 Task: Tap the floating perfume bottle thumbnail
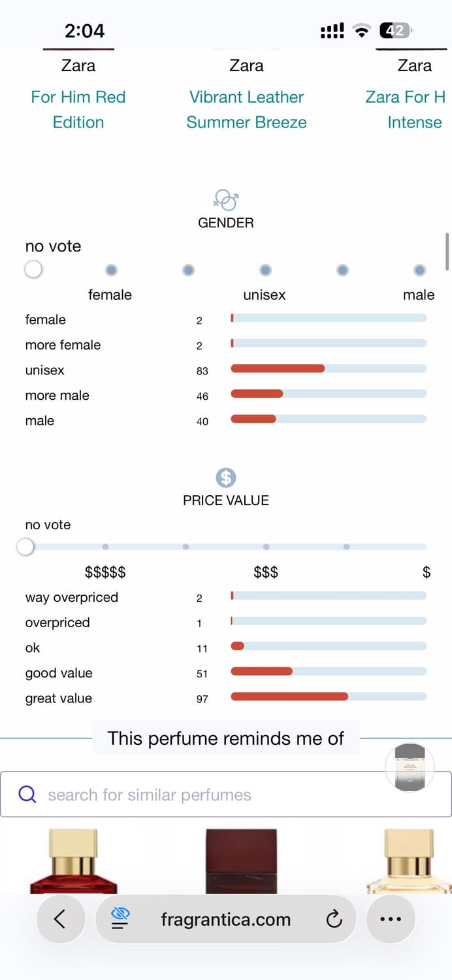coord(410,768)
